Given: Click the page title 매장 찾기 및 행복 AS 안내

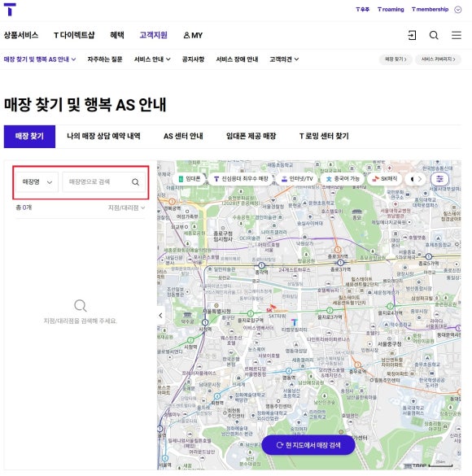Looking at the screenshot, I should pos(85,105).
